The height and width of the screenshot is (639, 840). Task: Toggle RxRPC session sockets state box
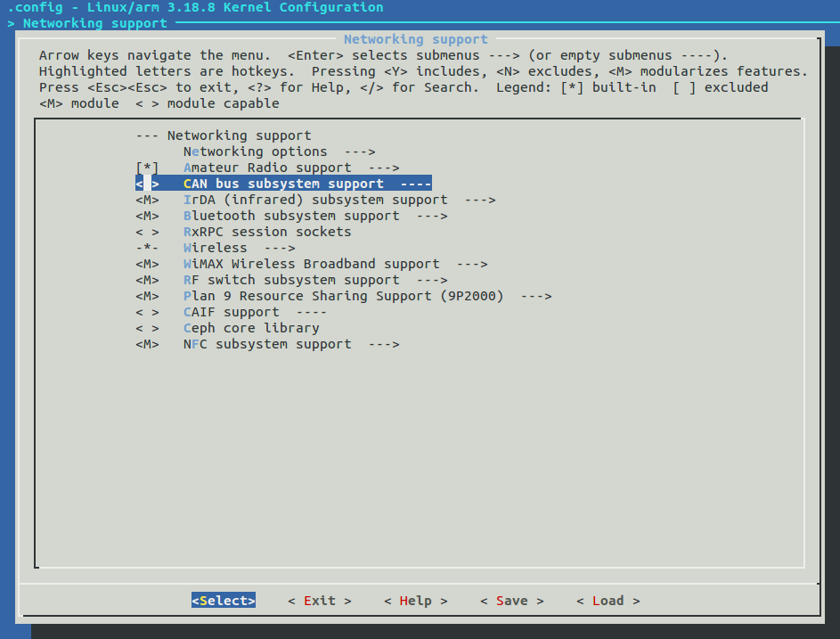click(x=147, y=232)
